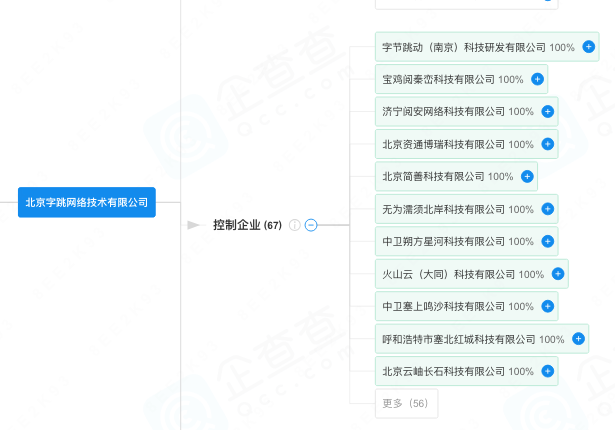Click the 控制企业 (67) category label
Viewport: 615px width, 430px height.
coord(247,225)
